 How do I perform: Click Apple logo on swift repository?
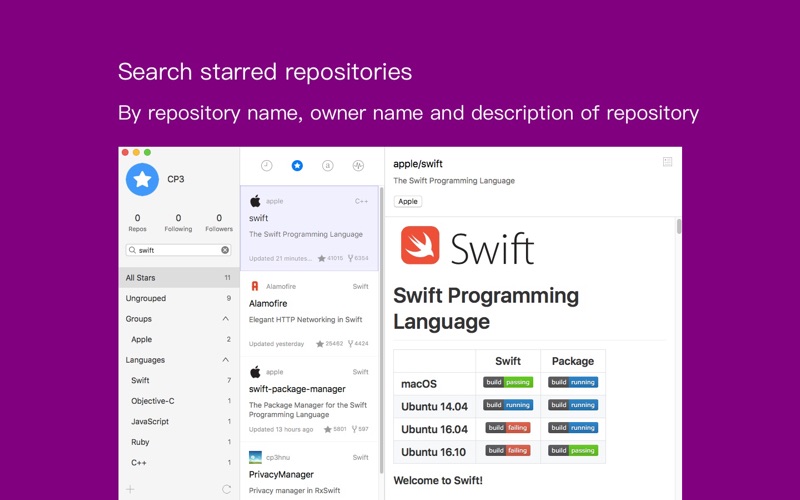[255, 201]
